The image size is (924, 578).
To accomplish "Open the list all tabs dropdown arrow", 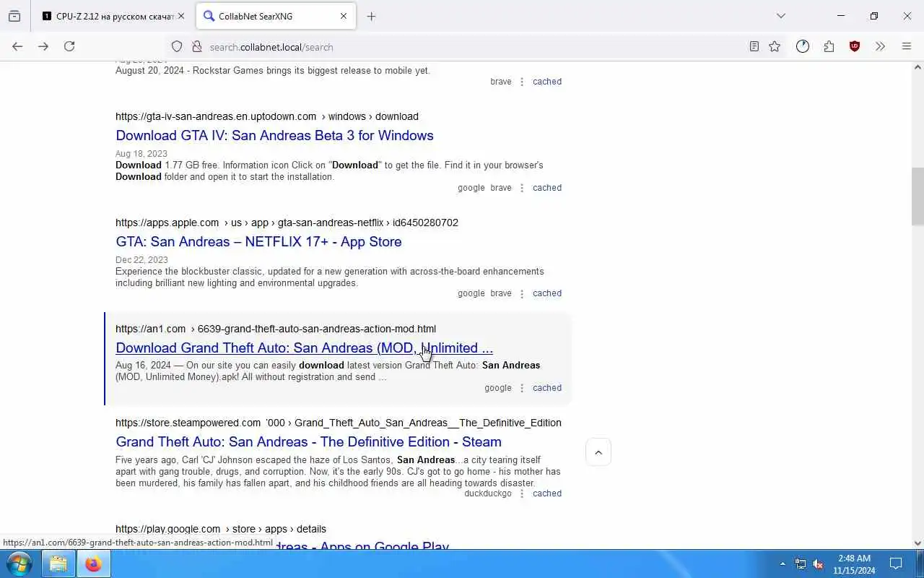I will click(x=780, y=16).
